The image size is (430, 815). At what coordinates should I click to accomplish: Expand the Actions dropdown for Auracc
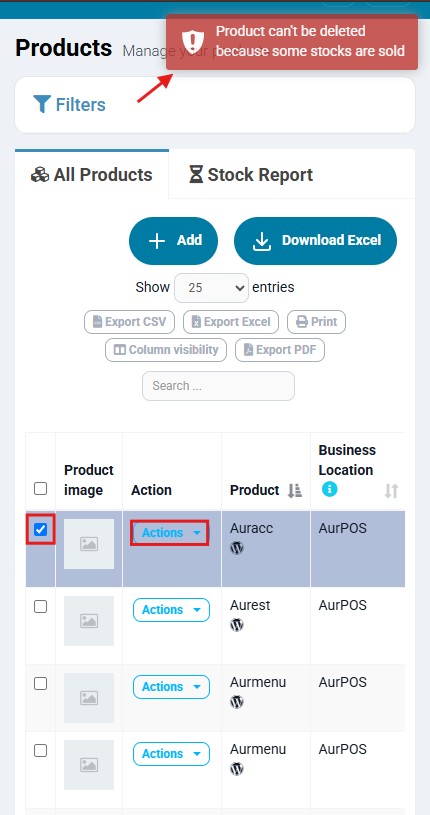[171, 533]
